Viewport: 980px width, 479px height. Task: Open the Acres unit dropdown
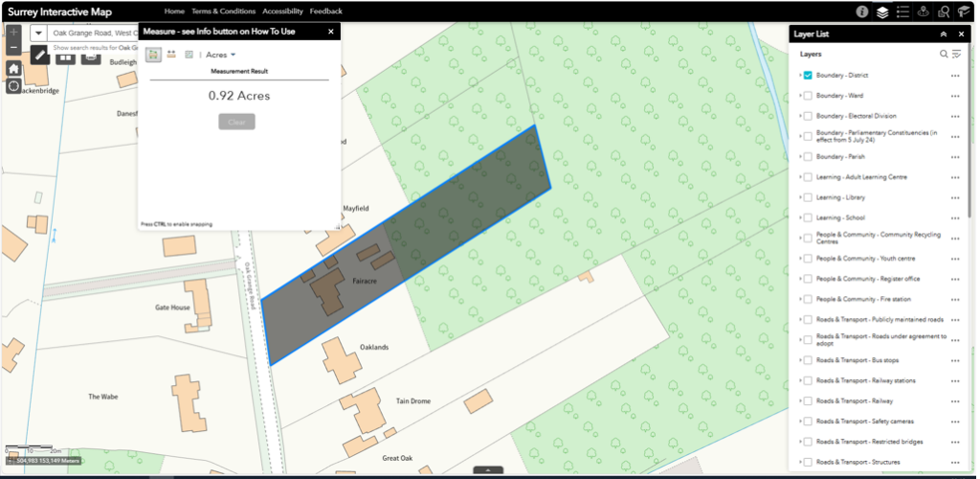[x=221, y=55]
